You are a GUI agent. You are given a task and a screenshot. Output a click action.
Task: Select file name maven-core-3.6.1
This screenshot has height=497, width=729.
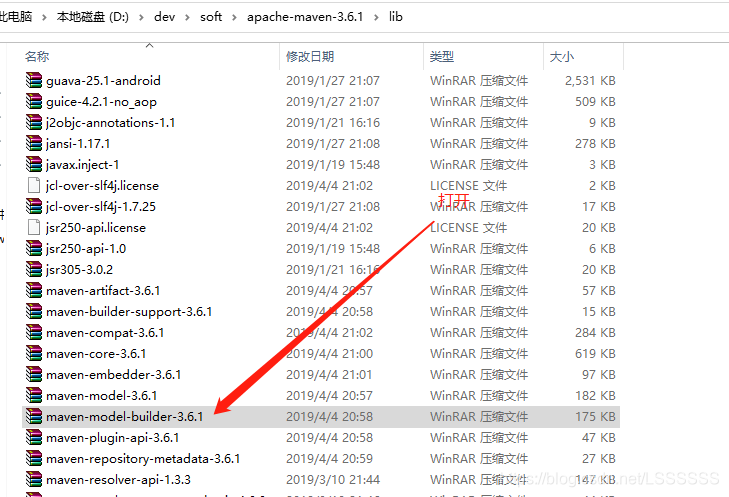[96, 354]
